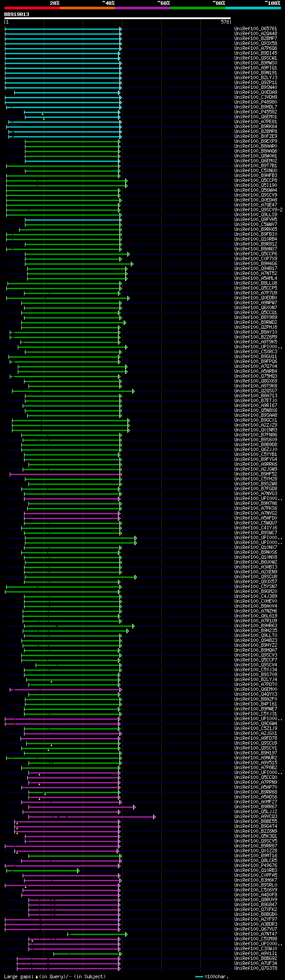
Task: Select alignment label UniRef100_B9N191
Action: 256,73
